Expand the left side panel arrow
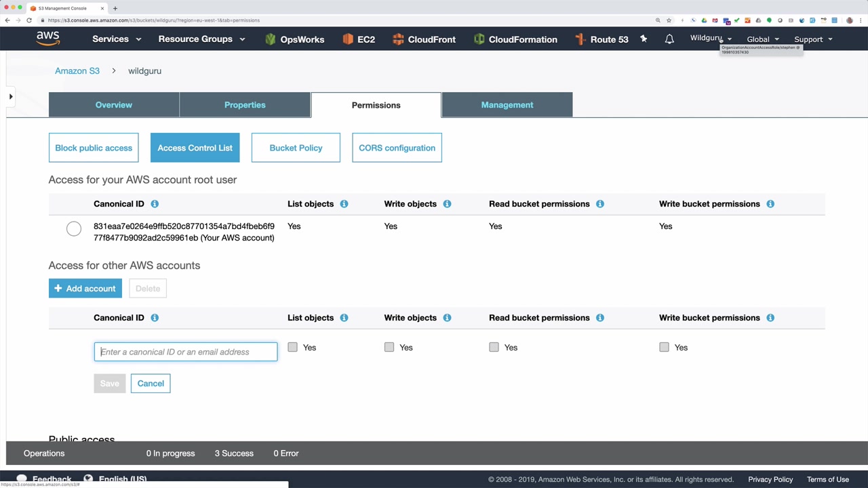868x488 pixels. coord(11,97)
